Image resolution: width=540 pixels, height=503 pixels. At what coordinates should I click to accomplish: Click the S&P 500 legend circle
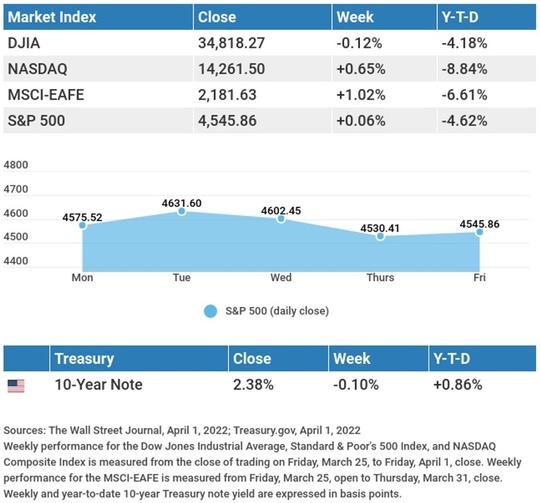tap(210, 311)
